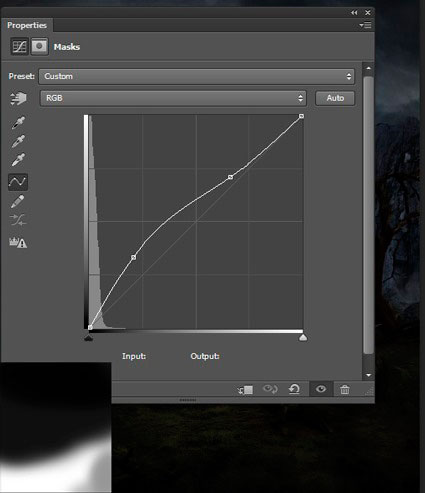Close the Properties panel
This screenshot has width=425, height=493.
coord(368,13)
